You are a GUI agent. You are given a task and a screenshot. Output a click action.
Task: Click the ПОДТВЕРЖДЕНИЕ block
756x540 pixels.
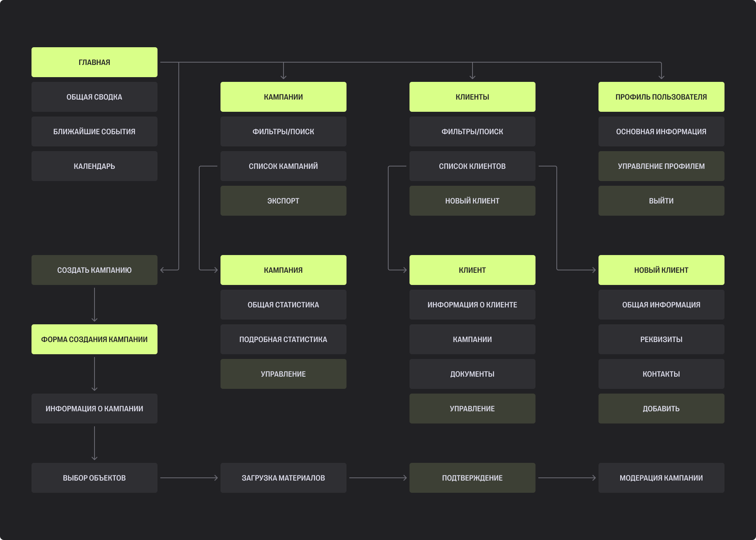pyautogui.click(x=472, y=478)
